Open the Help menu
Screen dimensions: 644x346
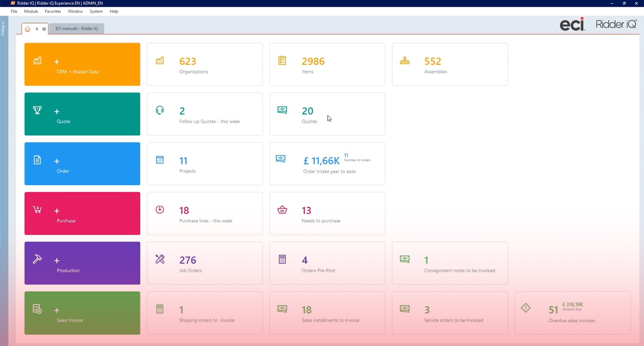[x=114, y=11]
